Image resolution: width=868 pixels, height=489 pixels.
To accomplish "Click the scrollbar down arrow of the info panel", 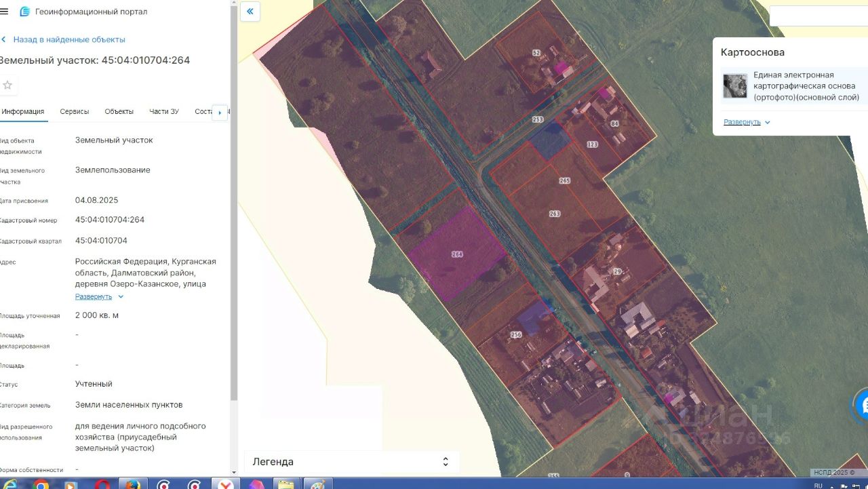I will [234, 472].
